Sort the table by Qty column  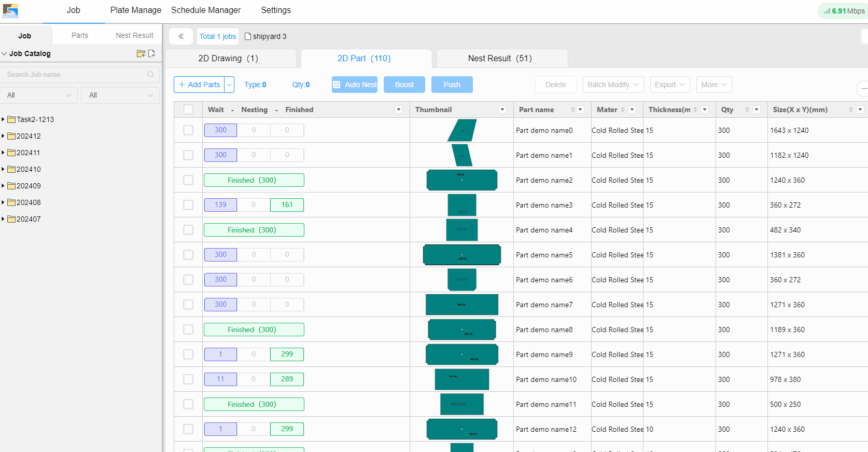(x=747, y=109)
